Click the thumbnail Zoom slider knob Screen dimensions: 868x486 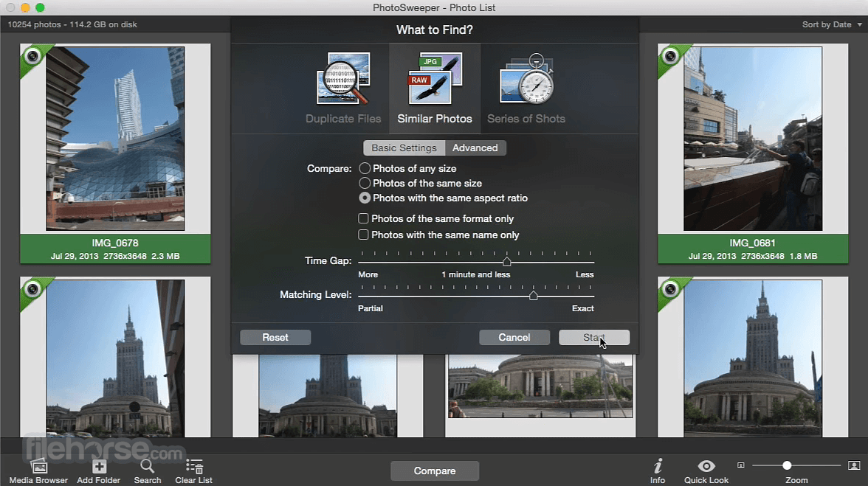[787, 465]
